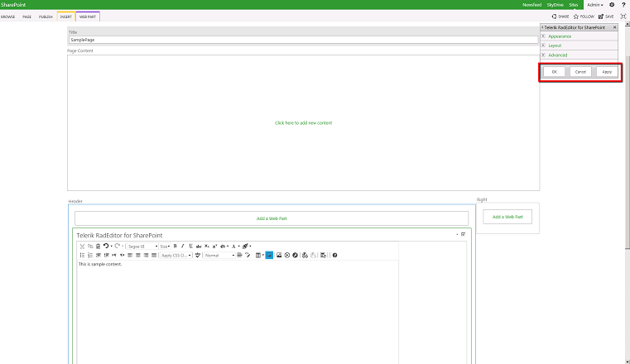Viewport: 630px width, 364px height.
Task: Open the media manager play icon
Action: (287, 256)
